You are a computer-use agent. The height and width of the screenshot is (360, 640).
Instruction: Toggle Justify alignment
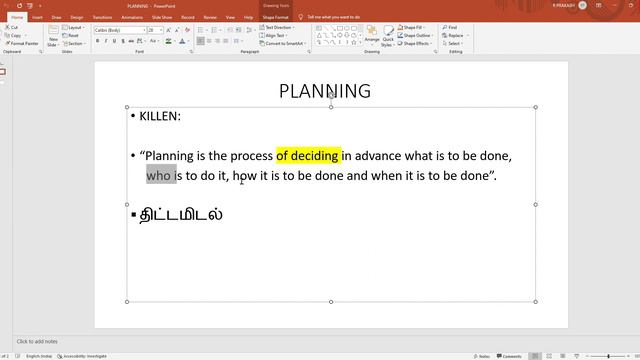pos(226,41)
